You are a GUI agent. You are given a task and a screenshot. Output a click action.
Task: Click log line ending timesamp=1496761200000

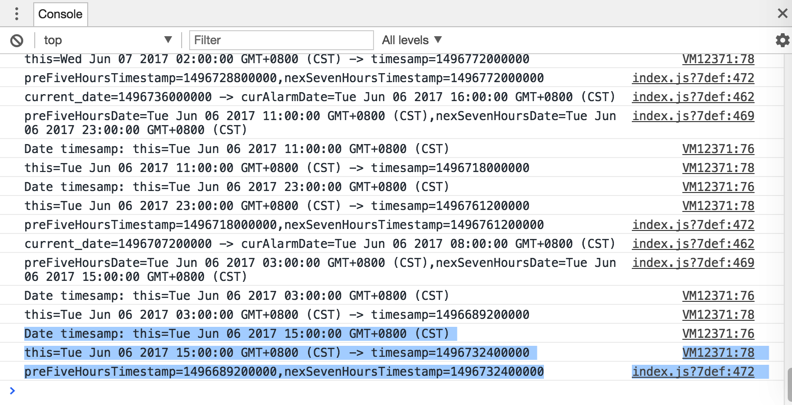click(x=277, y=206)
